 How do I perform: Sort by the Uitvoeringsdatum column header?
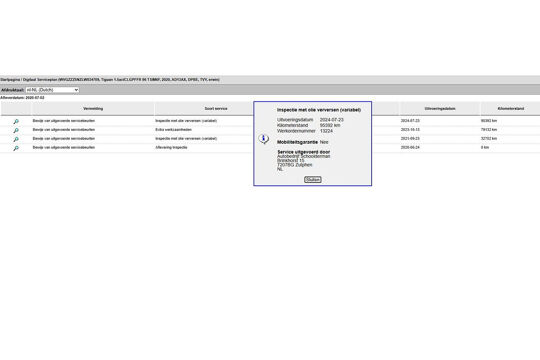(440, 109)
